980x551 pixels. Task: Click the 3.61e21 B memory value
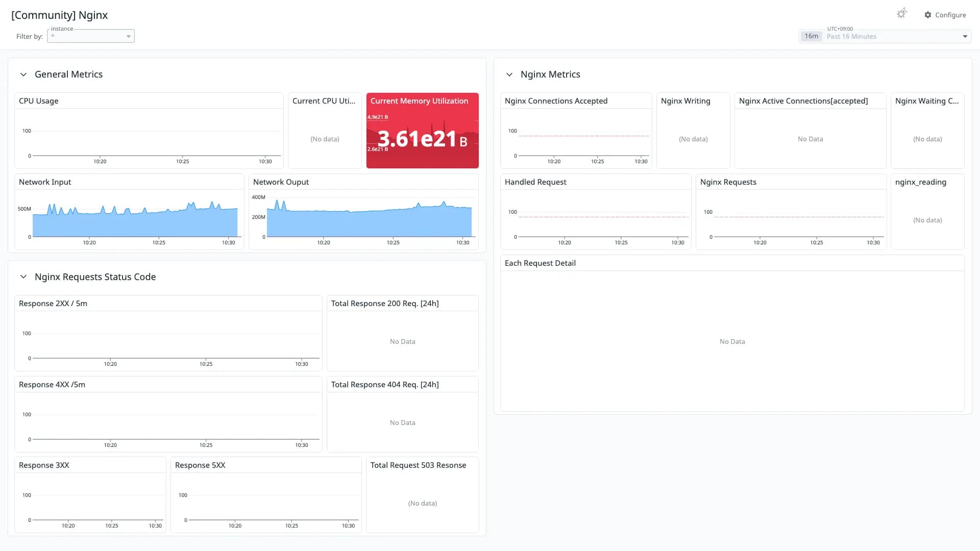coord(423,139)
